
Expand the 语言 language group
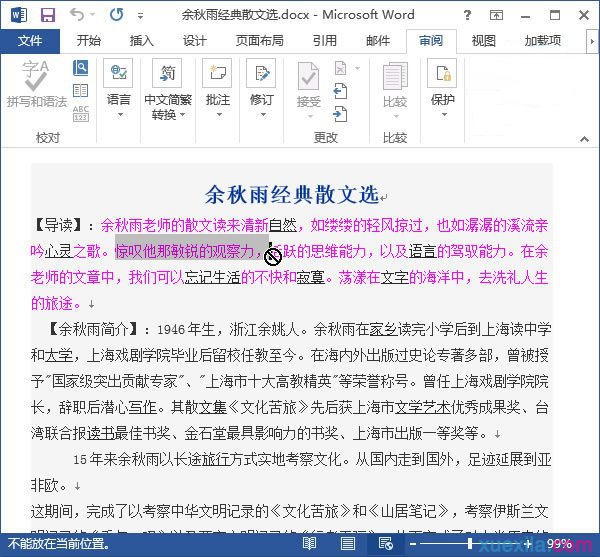click(x=118, y=88)
